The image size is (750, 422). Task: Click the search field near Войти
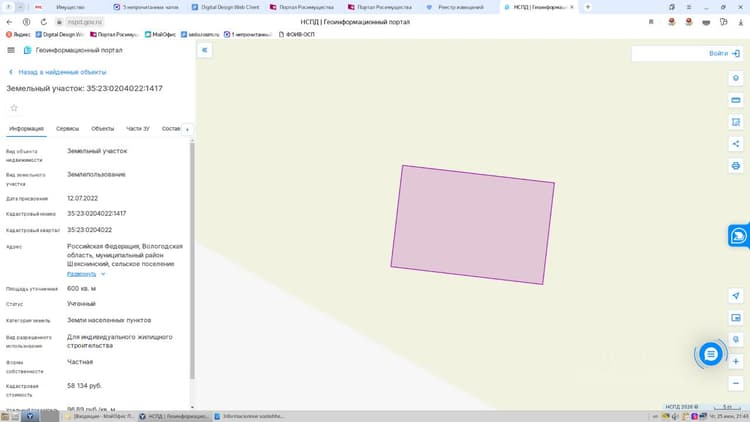pos(670,54)
